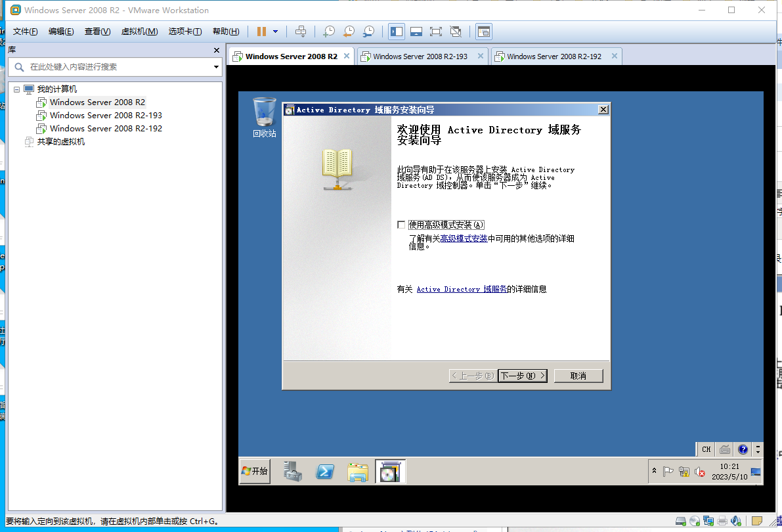Open the guest network warning tray icon
This screenshot has width=782, height=532.
[684, 471]
